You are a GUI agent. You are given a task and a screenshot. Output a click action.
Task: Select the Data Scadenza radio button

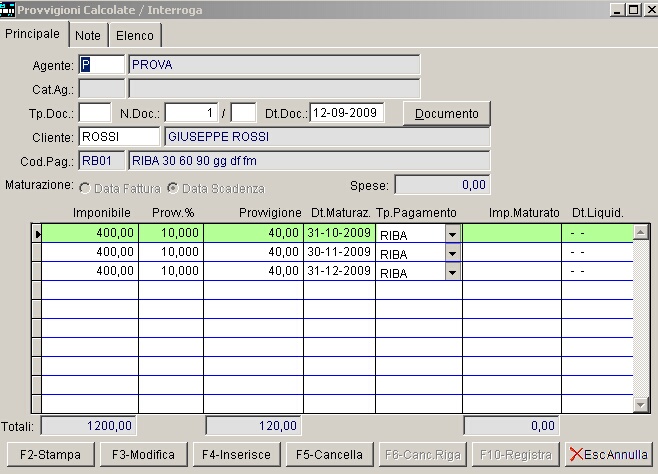pyautogui.click(x=172, y=188)
